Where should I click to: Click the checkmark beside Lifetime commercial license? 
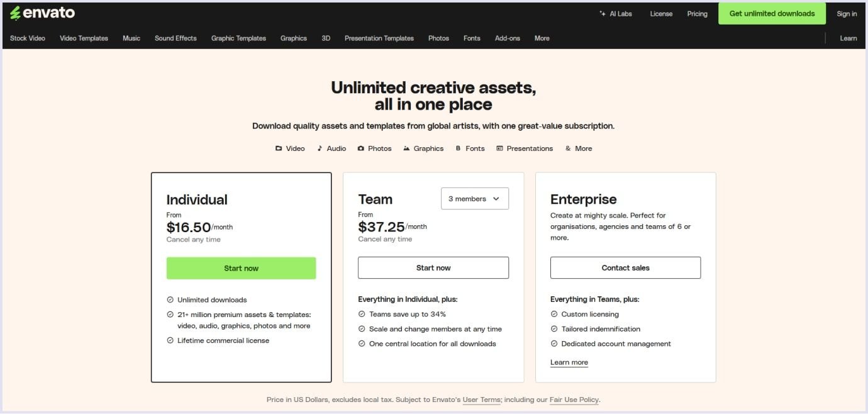pos(170,340)
